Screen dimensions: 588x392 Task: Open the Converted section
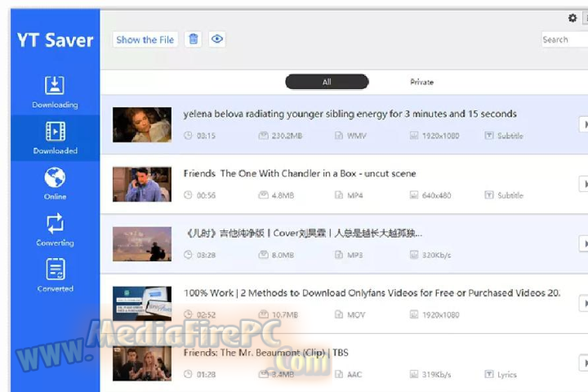56,275
